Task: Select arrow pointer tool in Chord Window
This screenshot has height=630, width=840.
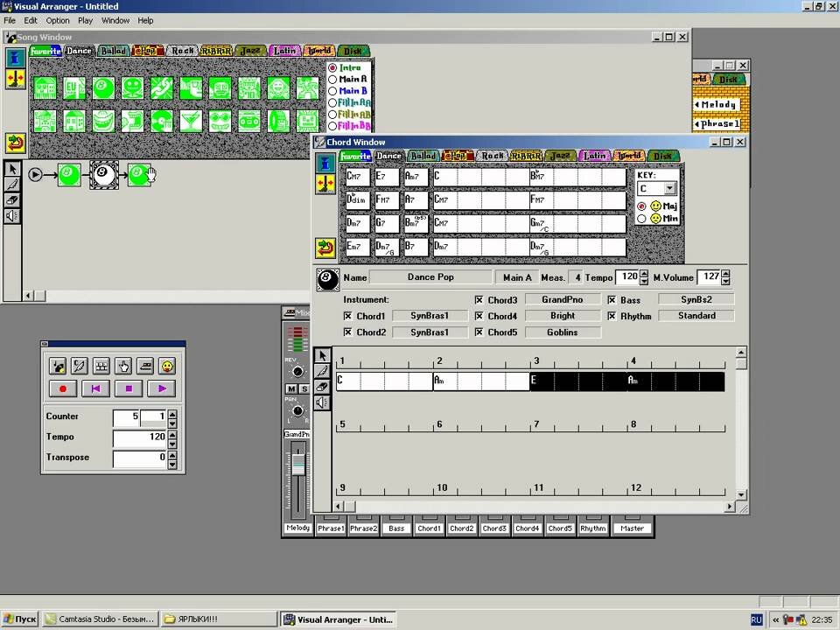Action: (x=322, y=356)
